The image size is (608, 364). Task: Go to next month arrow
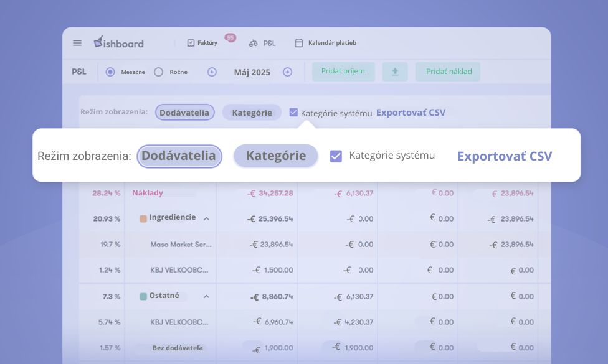click(287, 72)
